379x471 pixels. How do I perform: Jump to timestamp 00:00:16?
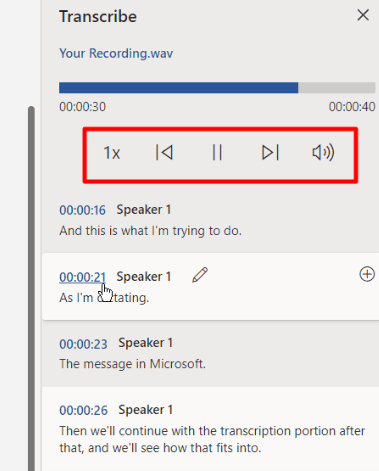[x=82, y=210]
